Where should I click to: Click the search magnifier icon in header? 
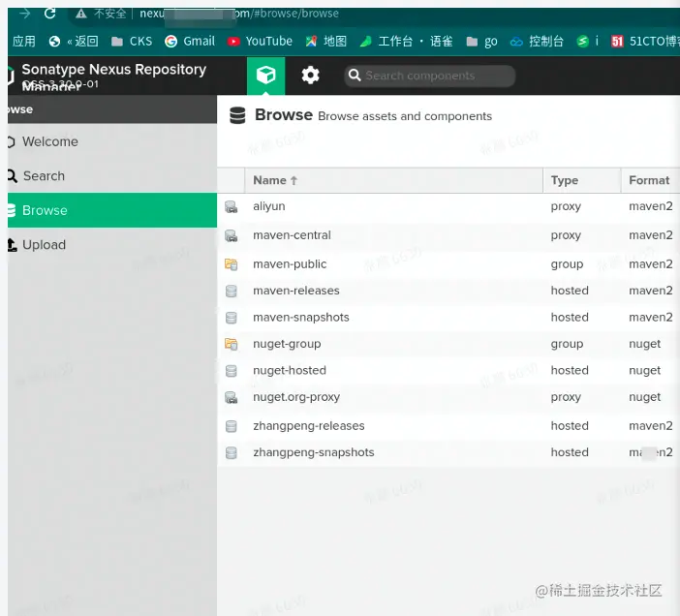[355, 75]
